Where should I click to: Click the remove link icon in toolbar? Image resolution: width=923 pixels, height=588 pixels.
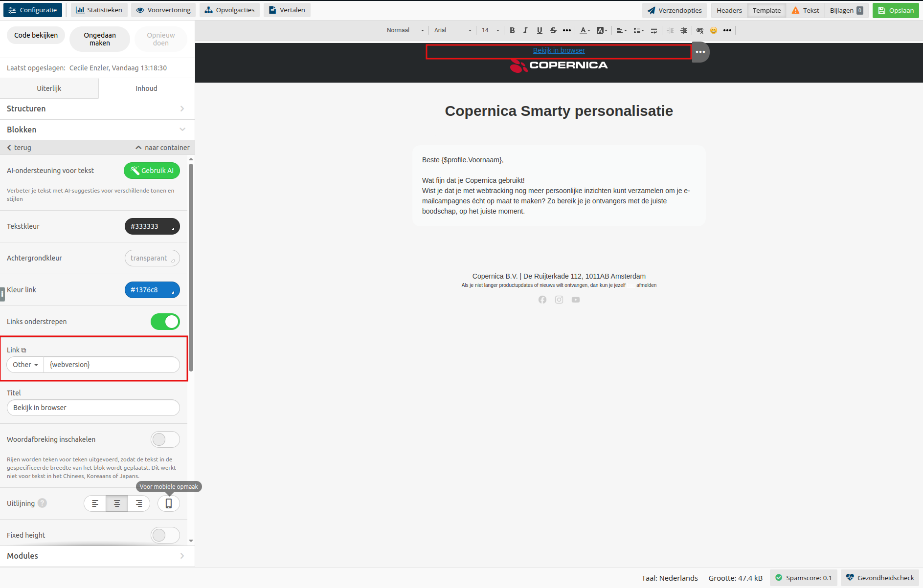[700, 30]
